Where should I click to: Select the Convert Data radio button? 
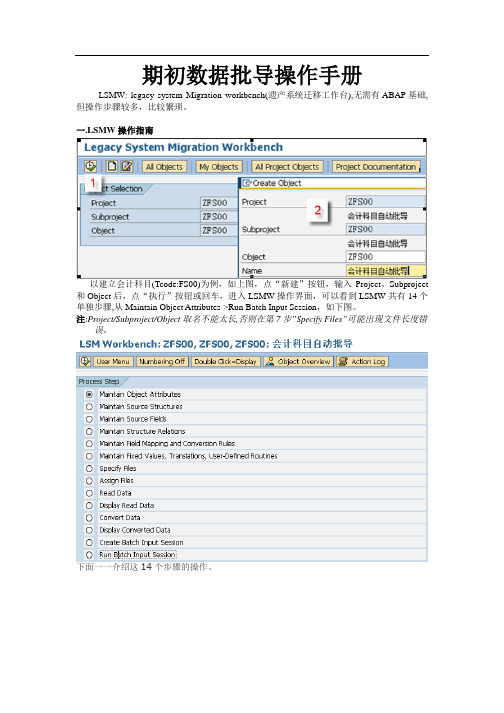tap(90, 517)
